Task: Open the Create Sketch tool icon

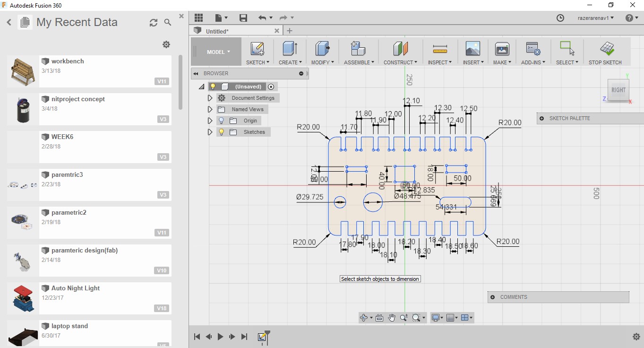Action: click(258, 49)
